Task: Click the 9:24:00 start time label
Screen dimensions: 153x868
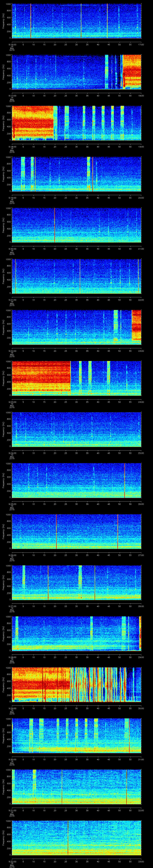Action: [x=12, y=453]
